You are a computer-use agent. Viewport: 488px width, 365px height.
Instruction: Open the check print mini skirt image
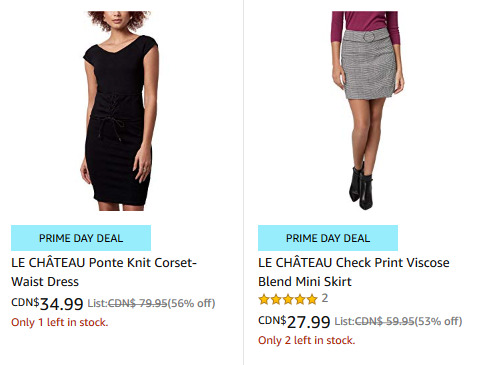[366, 110]
